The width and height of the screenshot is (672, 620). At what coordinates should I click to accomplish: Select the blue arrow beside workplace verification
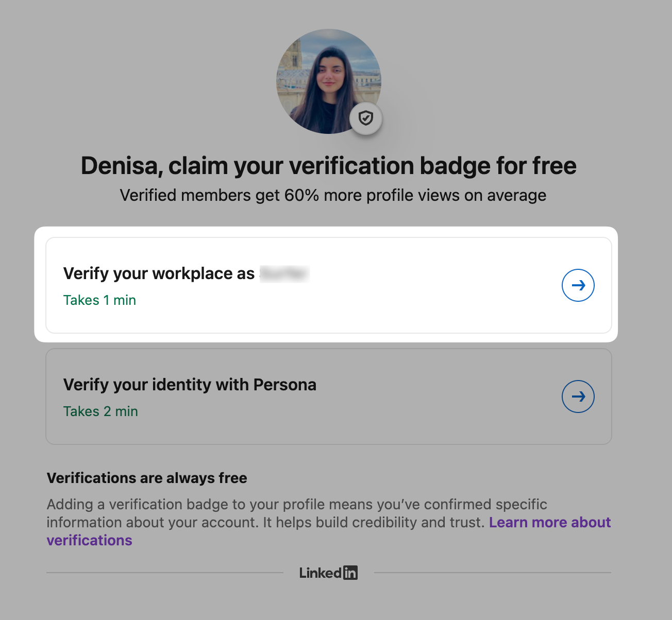tap(578, 285)
